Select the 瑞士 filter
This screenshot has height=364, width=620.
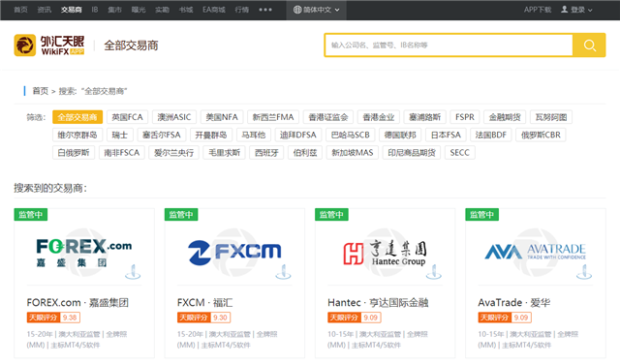[x=120, y=135]
